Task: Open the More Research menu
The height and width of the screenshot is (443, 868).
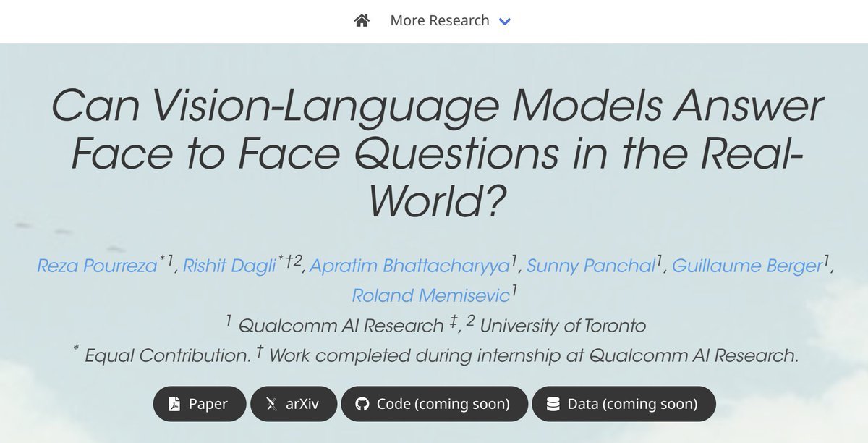Action: (450, 21)
